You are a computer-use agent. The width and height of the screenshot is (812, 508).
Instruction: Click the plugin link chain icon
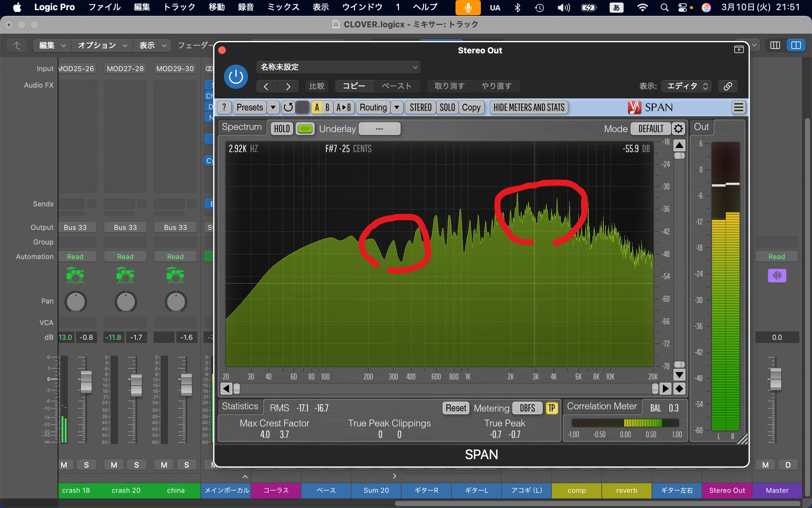tap(727, 86)
